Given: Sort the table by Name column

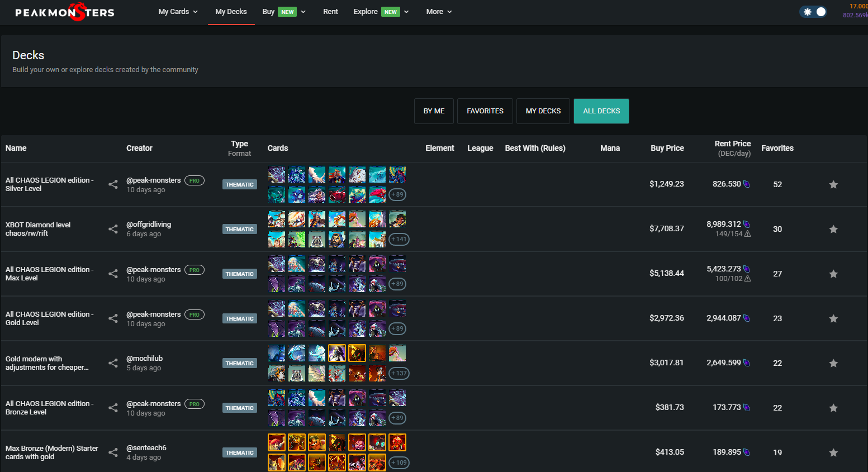Looking at the screenshot, I should tap(16, 148).
